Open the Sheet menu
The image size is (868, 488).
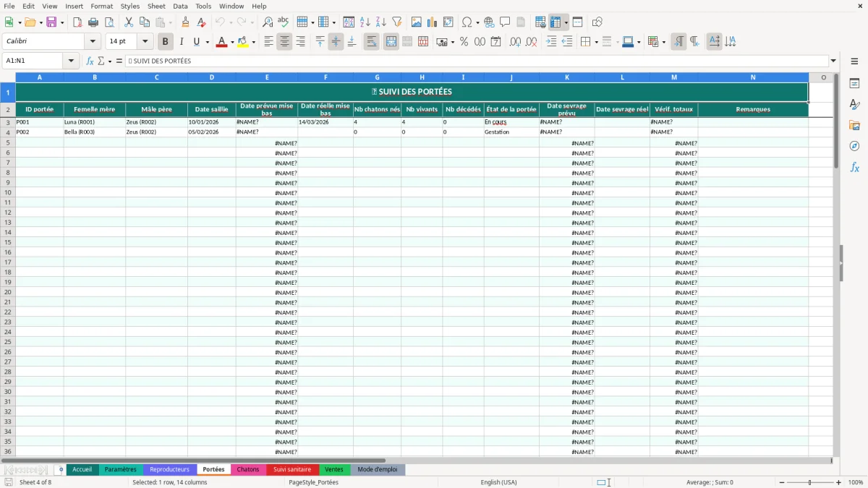pyautogui.click(x=156, y=6)
